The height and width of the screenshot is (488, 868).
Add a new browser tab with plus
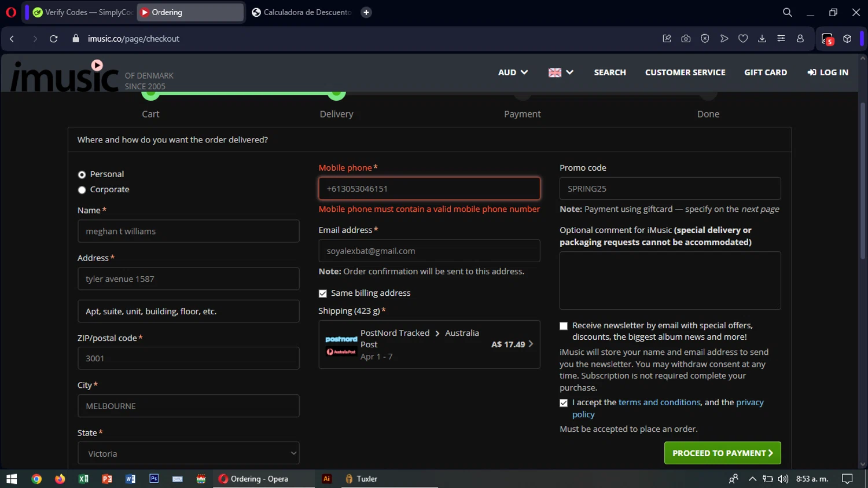click(x=366, y=12)
